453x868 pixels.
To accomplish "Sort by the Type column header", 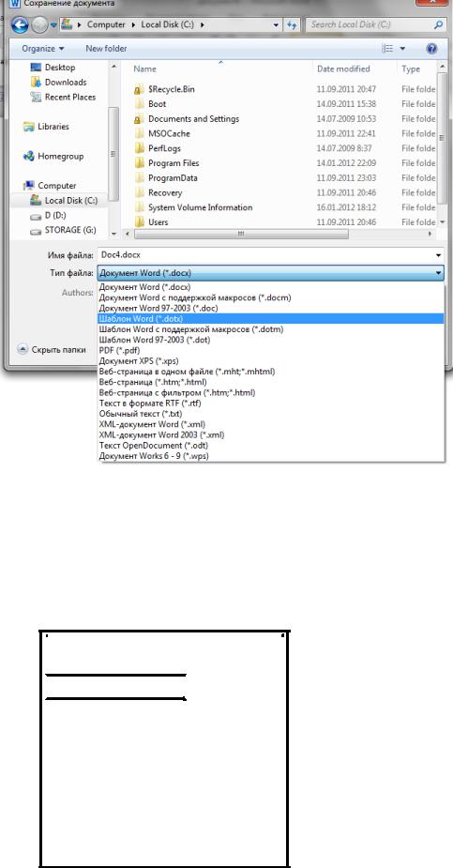I will coord(411,69).
